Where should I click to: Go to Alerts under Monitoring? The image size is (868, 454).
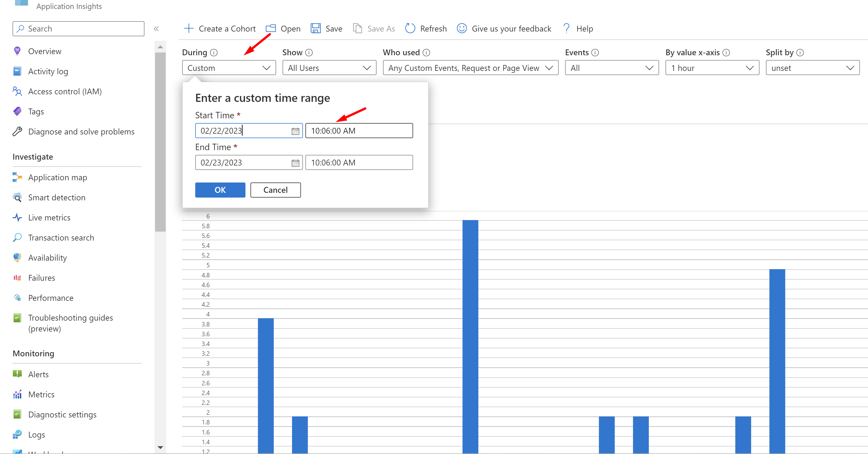tap(38, 374)
